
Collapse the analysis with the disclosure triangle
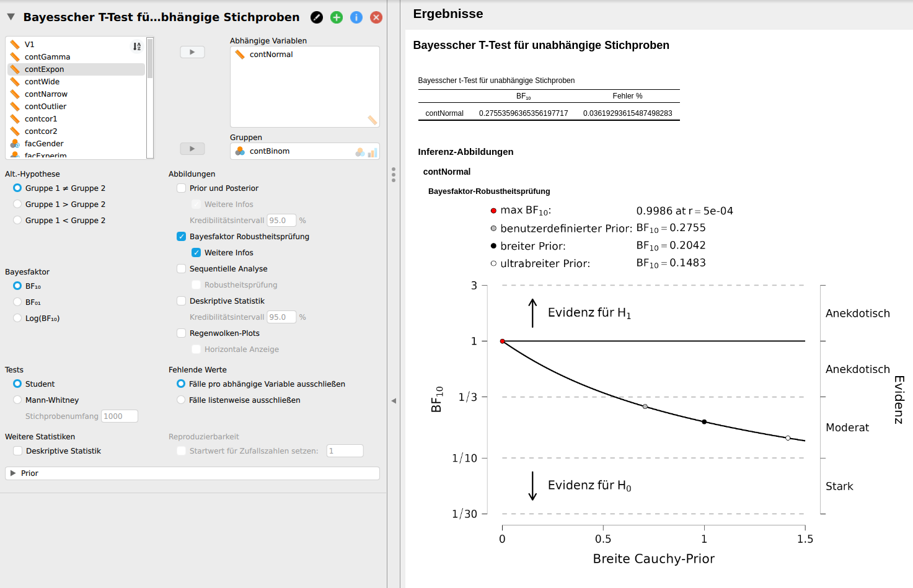10,17
